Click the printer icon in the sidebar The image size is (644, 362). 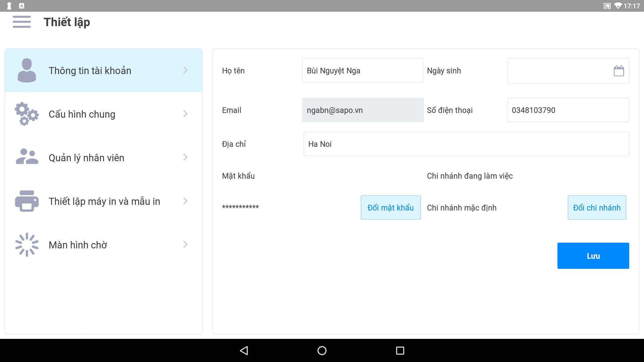(x=27, y=201)
